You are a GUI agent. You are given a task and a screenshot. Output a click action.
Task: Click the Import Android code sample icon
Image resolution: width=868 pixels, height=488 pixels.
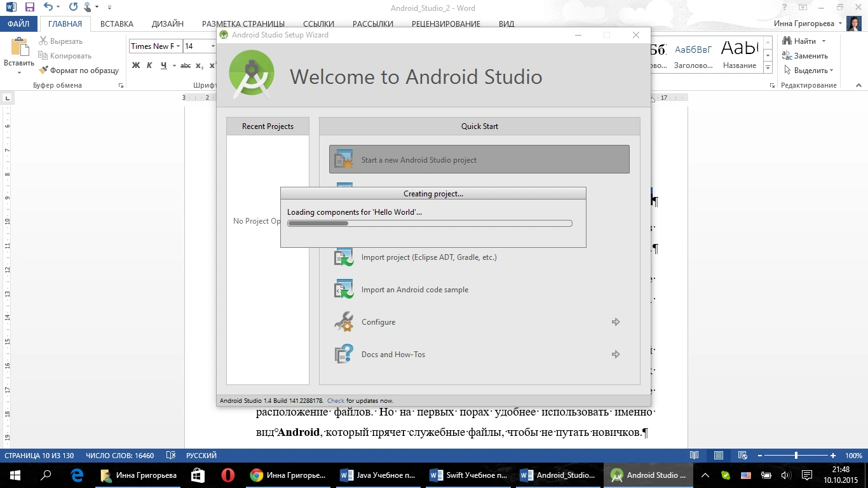344,290
